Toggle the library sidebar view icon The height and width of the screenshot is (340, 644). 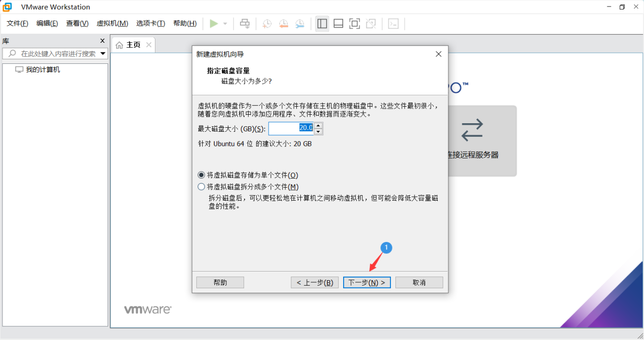click(322, 24)
